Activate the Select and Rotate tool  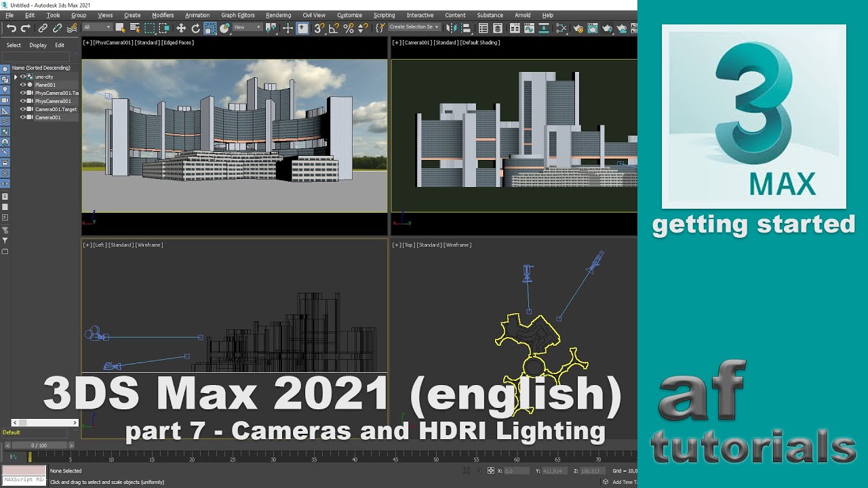(x=195, y=28)
